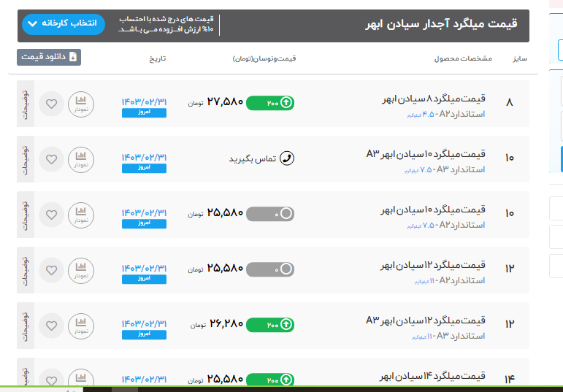563x392 pixels.
Task: Show chart for میلگرد 10 A2 row
Action: pos(81,215)
